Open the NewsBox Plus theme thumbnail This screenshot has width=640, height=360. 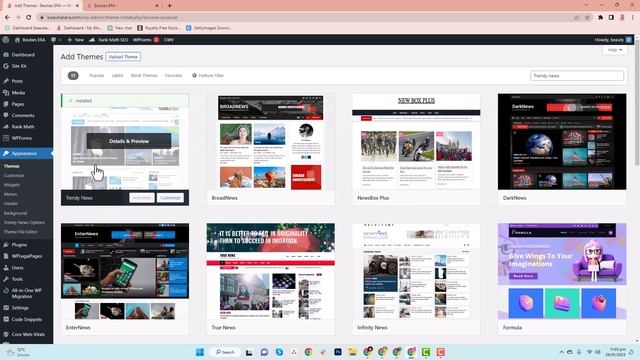416,142
